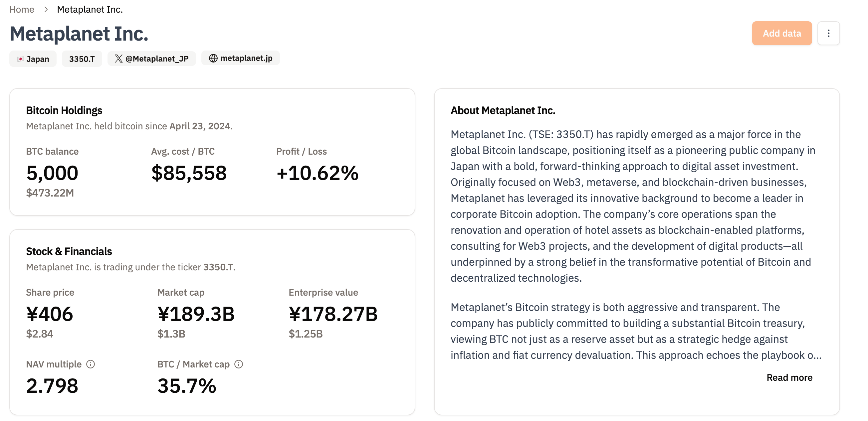Click the $473.22M balance value
868x421 pixels.
coord(50,193)
